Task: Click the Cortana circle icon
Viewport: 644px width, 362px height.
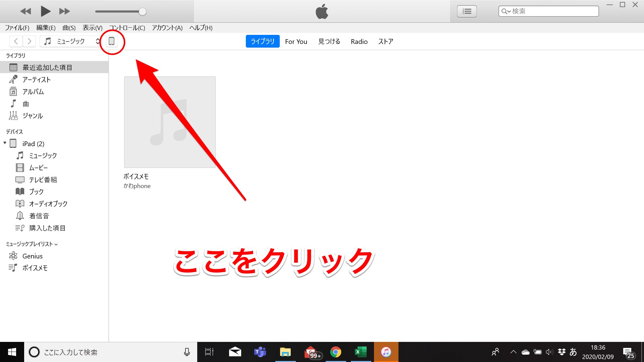Action: click(34, 352)
